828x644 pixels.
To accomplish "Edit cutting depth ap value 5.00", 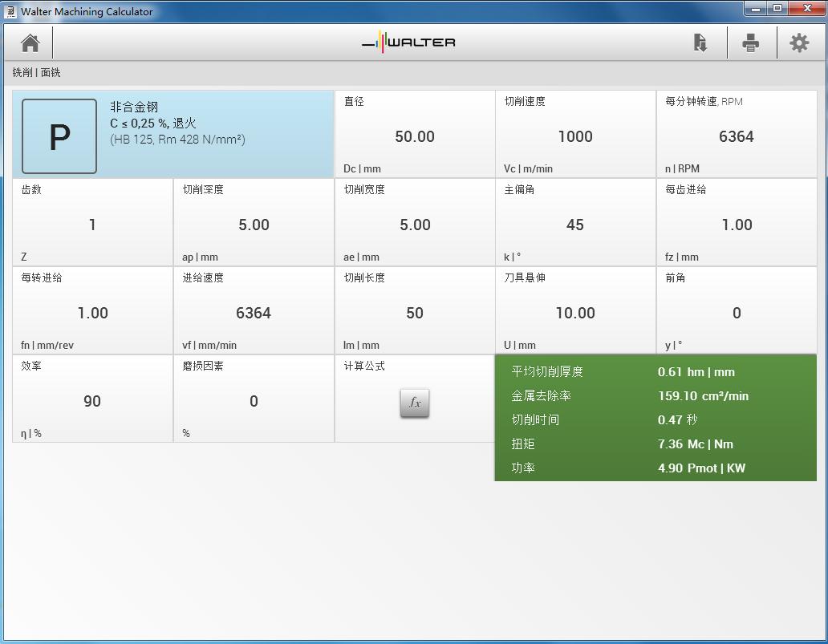I will click(254, 225).
